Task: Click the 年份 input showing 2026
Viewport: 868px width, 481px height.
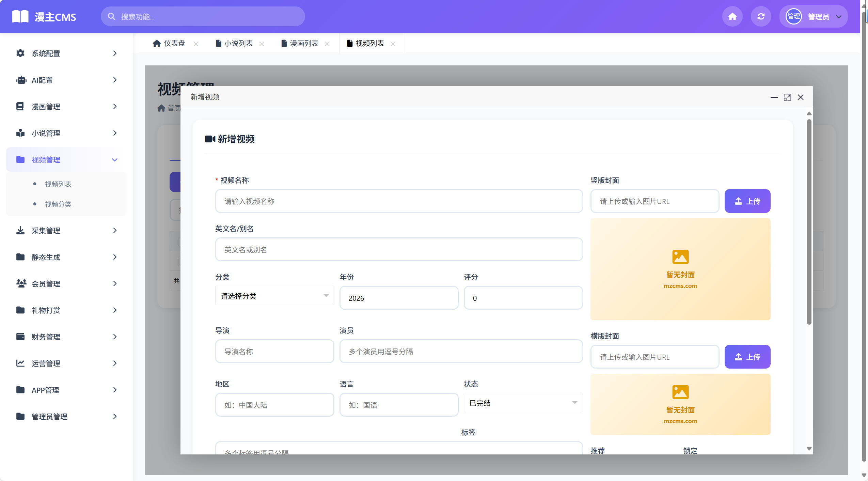Action: click(398, 298)
